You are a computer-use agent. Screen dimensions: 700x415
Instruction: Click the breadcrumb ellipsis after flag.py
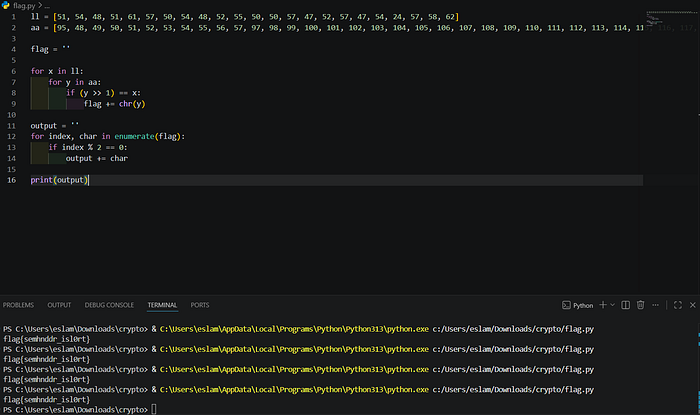[47, 6]
